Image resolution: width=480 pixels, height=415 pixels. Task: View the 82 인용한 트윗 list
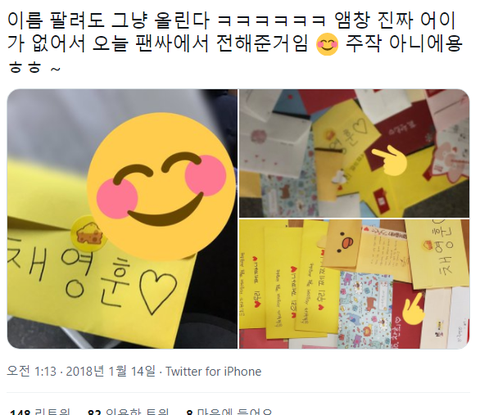coord(128,412)
